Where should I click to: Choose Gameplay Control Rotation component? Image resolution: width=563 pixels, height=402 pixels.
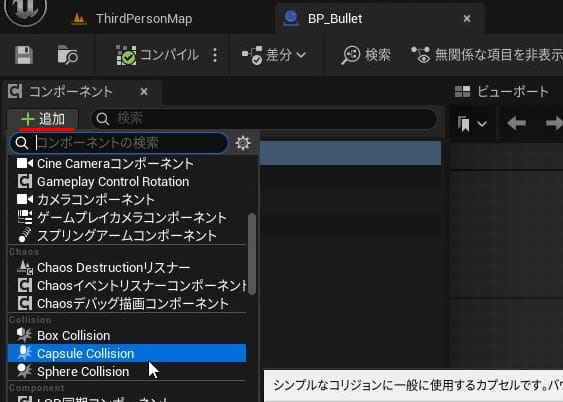click(x=127, y=182)
